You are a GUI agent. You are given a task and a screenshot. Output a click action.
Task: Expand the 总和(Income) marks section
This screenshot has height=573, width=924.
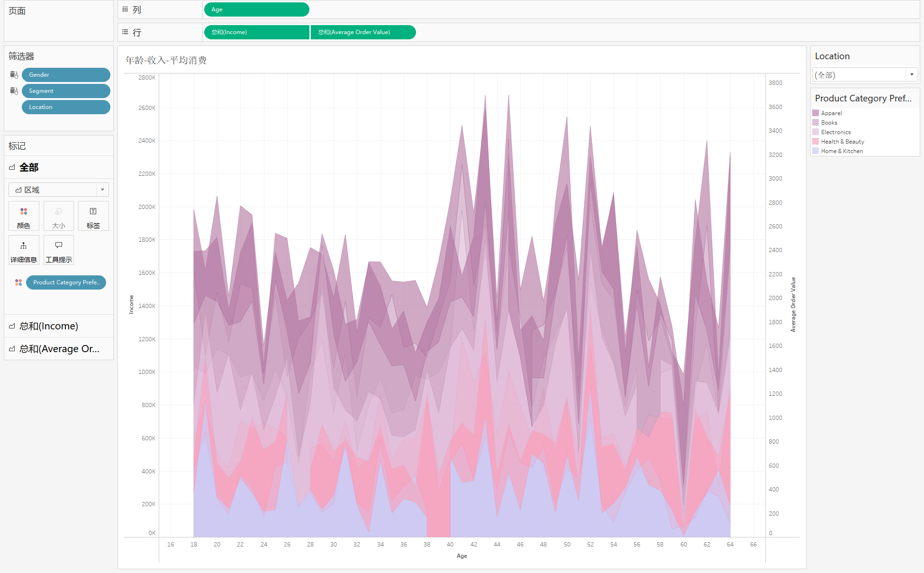coord(49,326)
